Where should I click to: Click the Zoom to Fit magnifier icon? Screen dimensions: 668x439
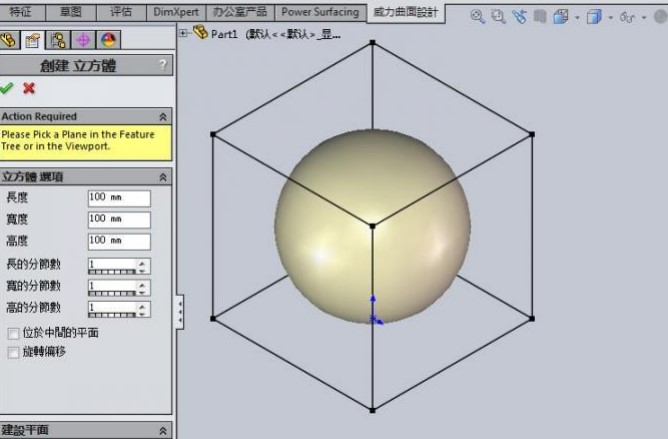click(x=477, y=17)
